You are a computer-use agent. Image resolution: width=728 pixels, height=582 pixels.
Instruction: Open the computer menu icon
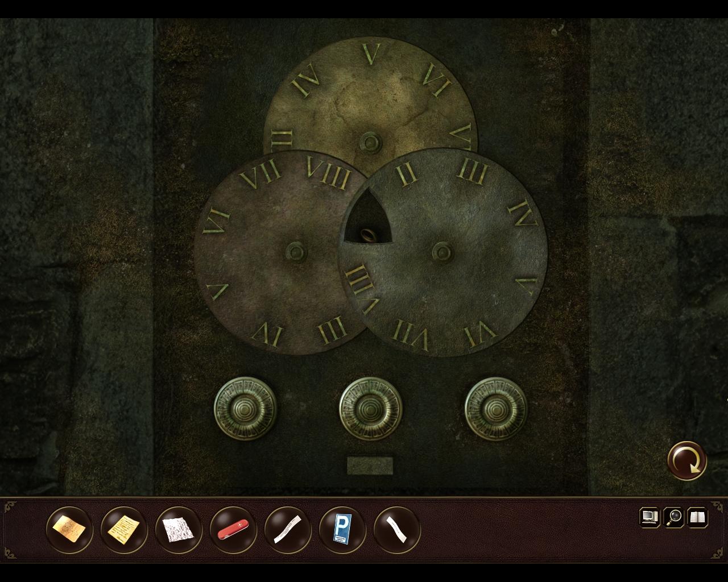click(x=650, y=517)
